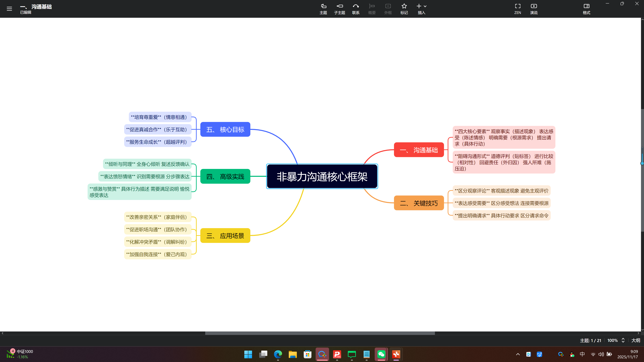Create a relationship line with 联系 tool
This screenshot has height=362, width=644.
[356, 9]
